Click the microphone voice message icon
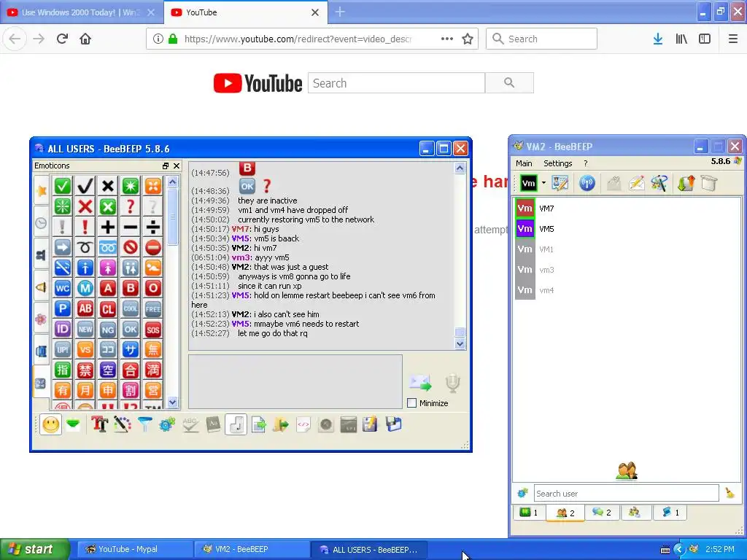 452,383
